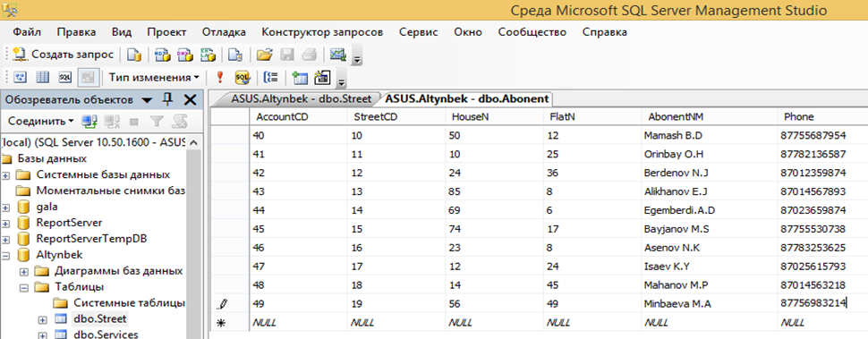Expand the ReportServer database node

click(6, 224)
